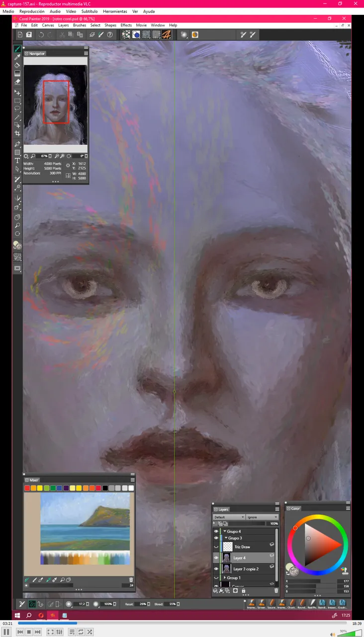
Task: Open the Ignore composite depth dropdown
Action: 262,517
